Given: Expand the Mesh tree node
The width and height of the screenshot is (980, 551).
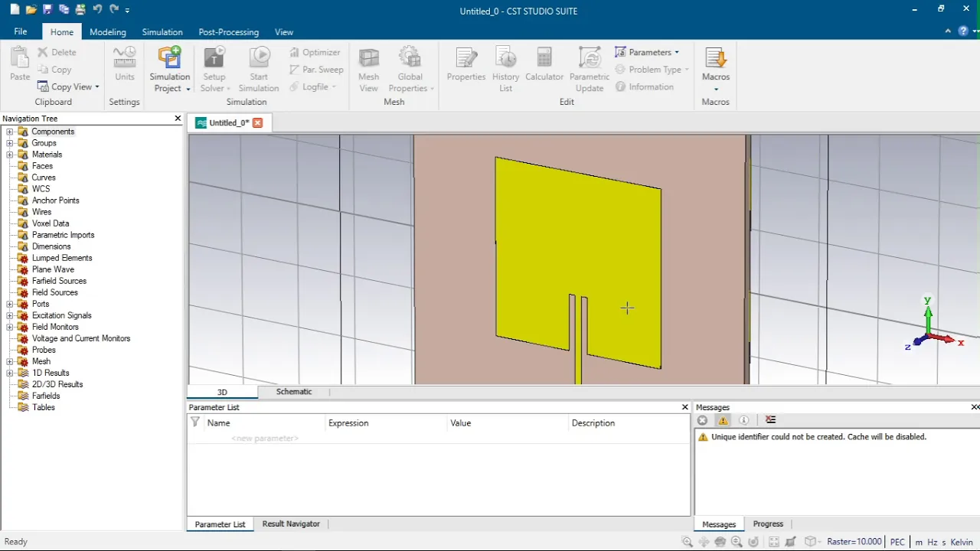Looking at the screenshot, I should point(10,361).
